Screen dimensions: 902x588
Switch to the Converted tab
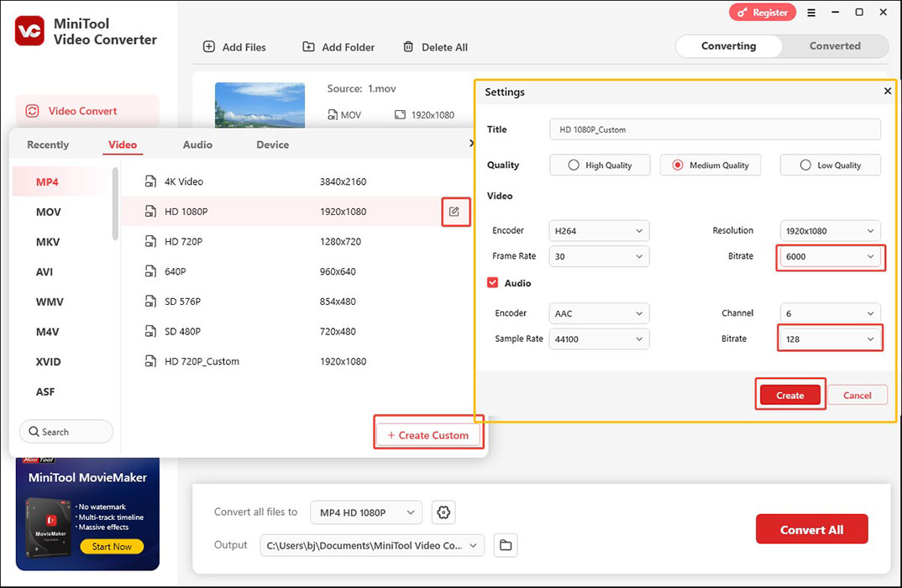coord(835,46)
